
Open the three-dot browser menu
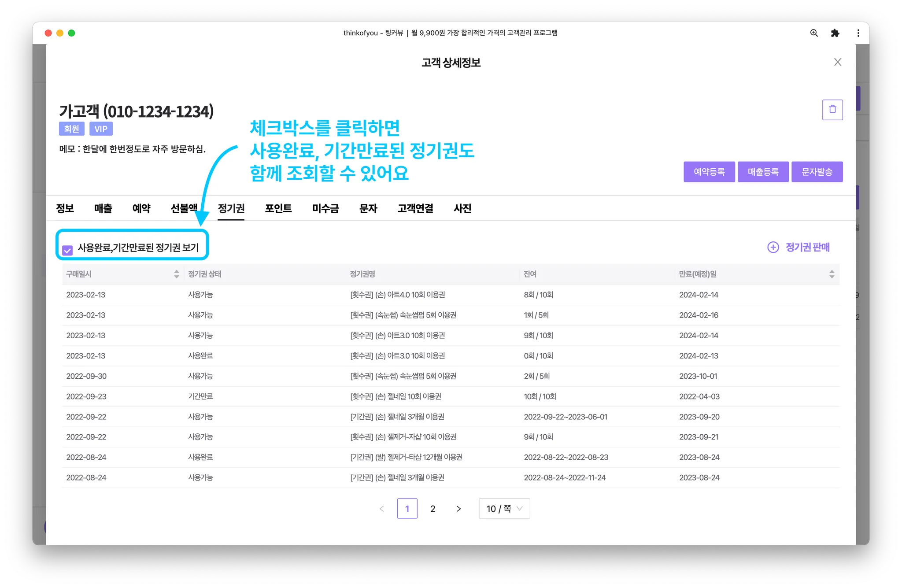pos(858,33)
